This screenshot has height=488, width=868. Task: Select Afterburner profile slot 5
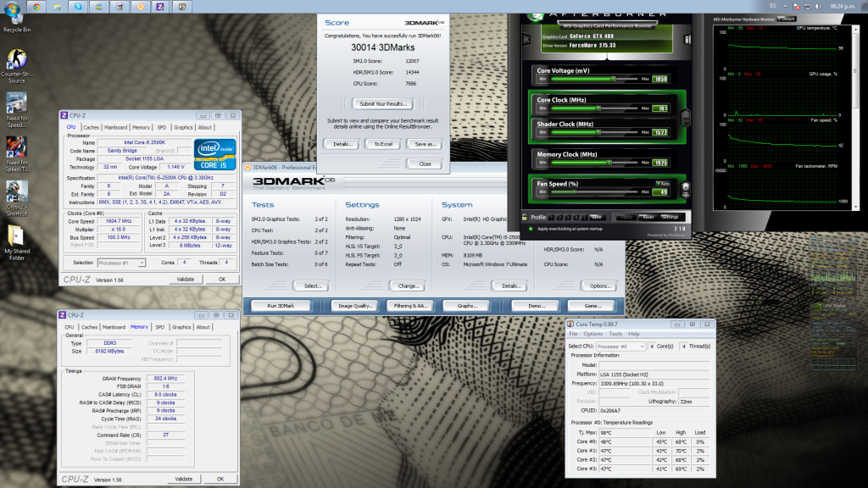tap(585, 218)
